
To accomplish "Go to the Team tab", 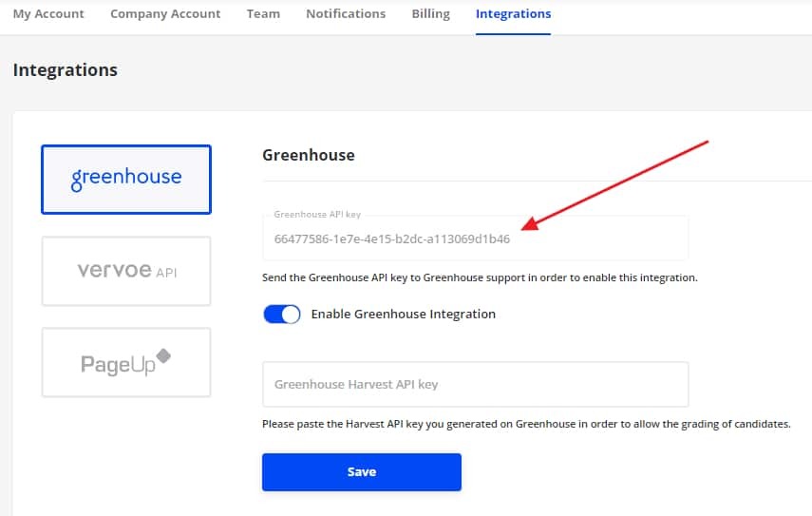I will (x=263, y=14).
